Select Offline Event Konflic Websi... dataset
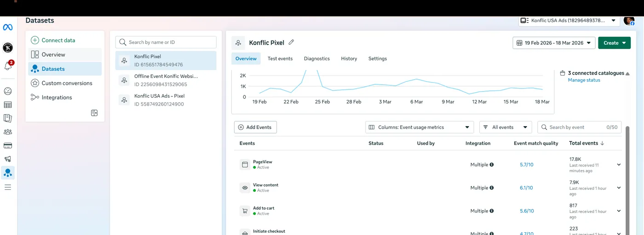 (x=166, y=80)
